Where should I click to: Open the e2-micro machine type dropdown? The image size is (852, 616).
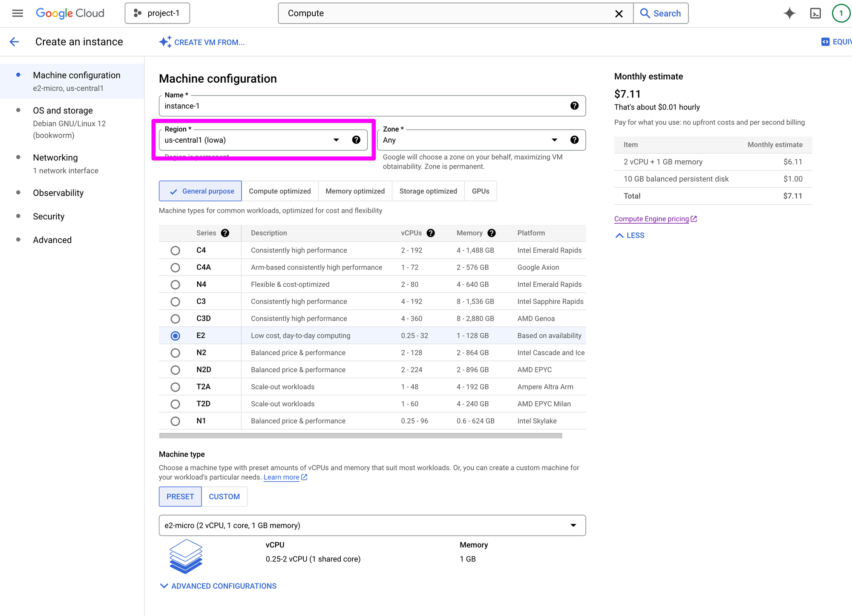[x=372, y=525]
